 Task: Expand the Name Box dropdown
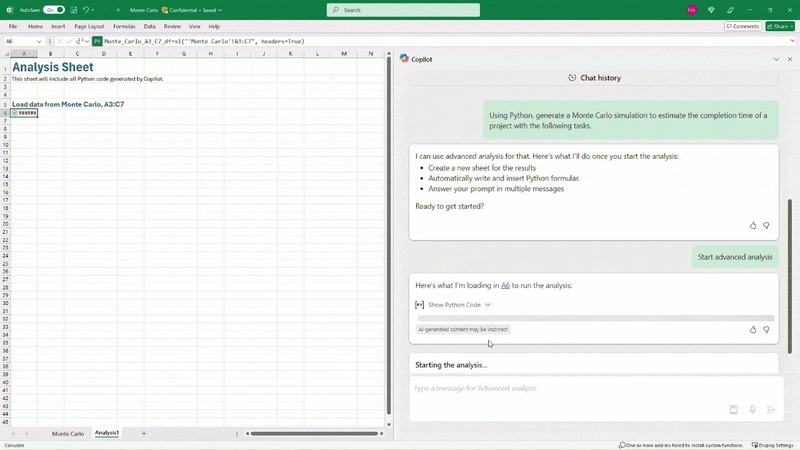(39, 41)
